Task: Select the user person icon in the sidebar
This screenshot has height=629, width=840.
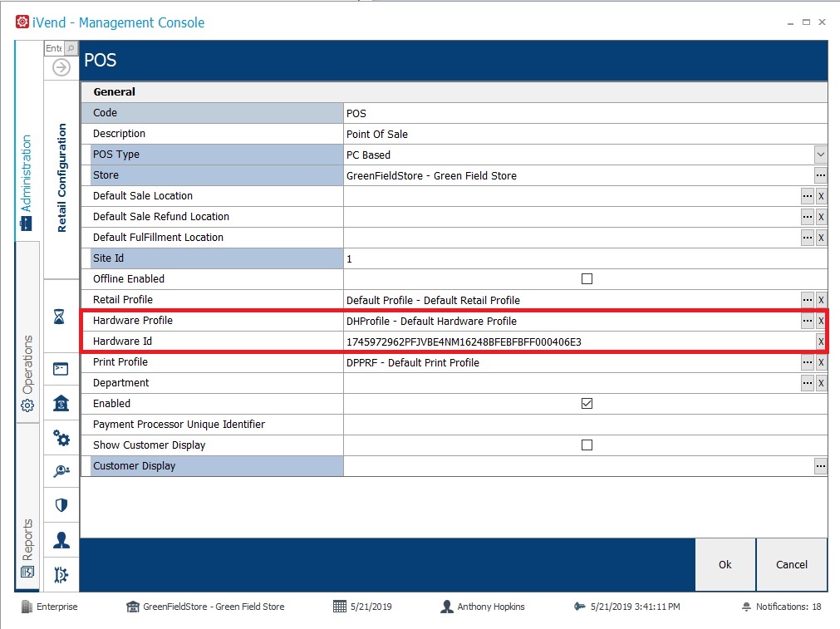Action: coord(61,539)
